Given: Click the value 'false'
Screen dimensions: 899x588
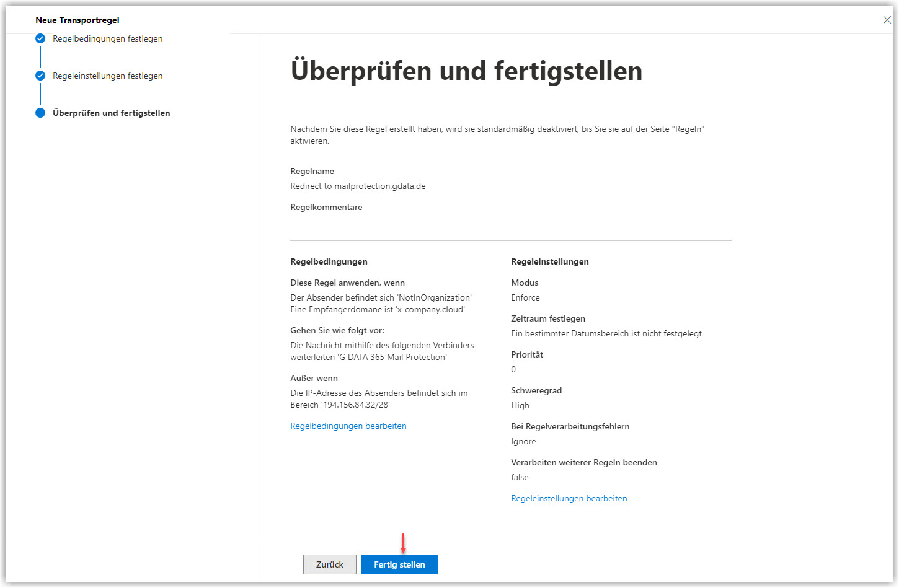Looking at the screenshot, I should coord(520,477).
